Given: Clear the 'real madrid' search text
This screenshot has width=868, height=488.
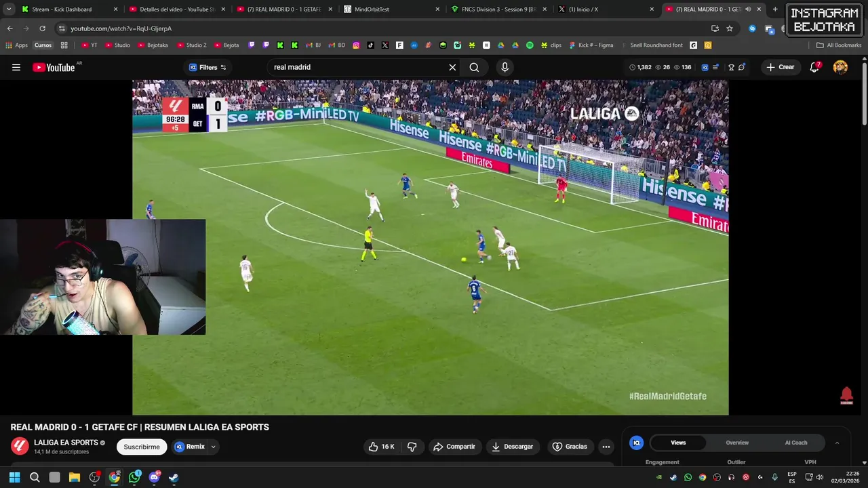Looking at the screenshot, I should pyautogui.click(x=452, y=67).
